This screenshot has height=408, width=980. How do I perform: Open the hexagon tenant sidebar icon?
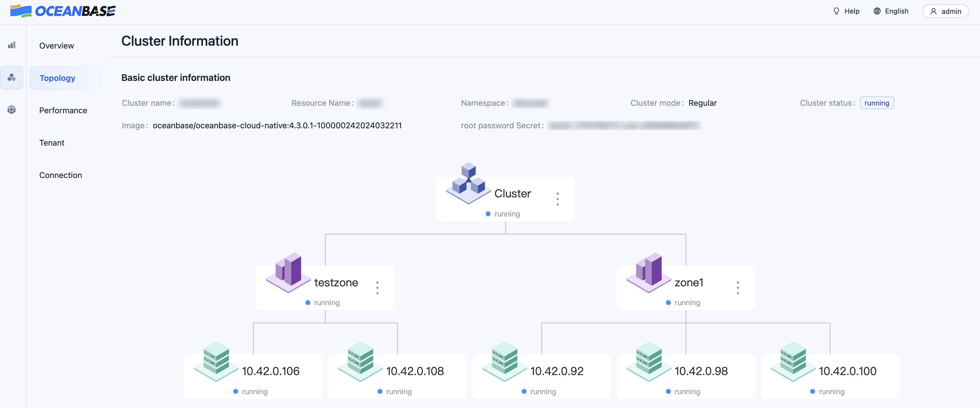click(12, 110)
